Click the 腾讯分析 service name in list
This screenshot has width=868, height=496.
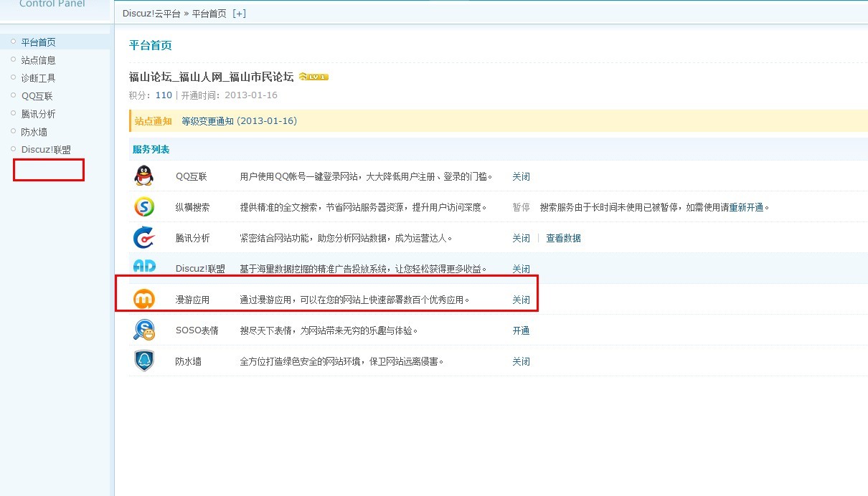pyautogui.click(x=193, y=238)
